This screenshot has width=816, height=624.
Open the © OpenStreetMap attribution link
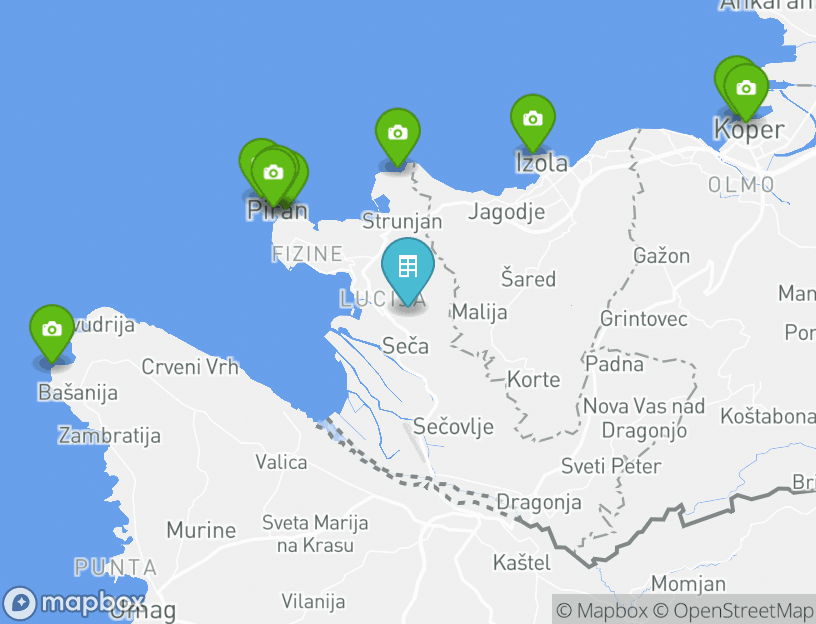(733, 610)
